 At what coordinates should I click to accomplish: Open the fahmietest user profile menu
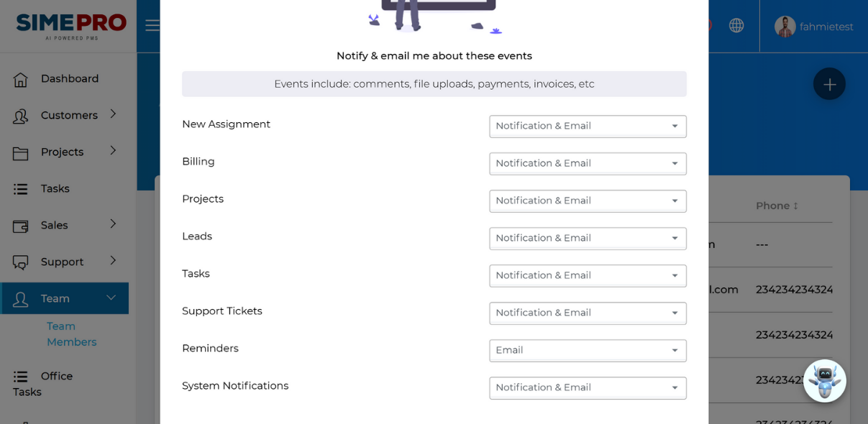pos(814,27)
